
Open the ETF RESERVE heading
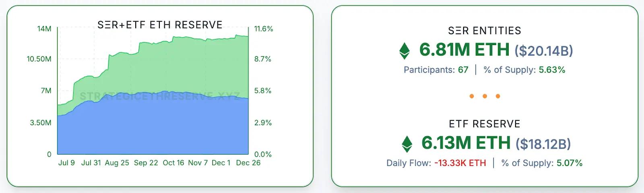click(x=485, y=124)
